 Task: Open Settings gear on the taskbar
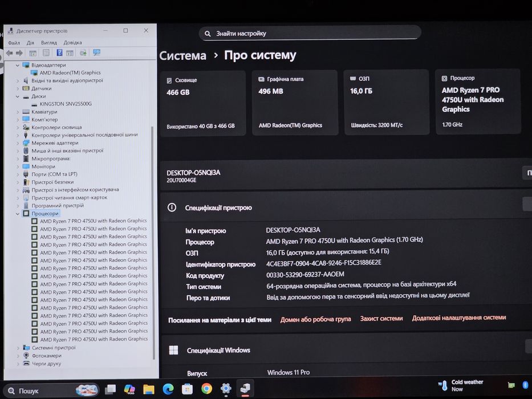click(226, 388)
